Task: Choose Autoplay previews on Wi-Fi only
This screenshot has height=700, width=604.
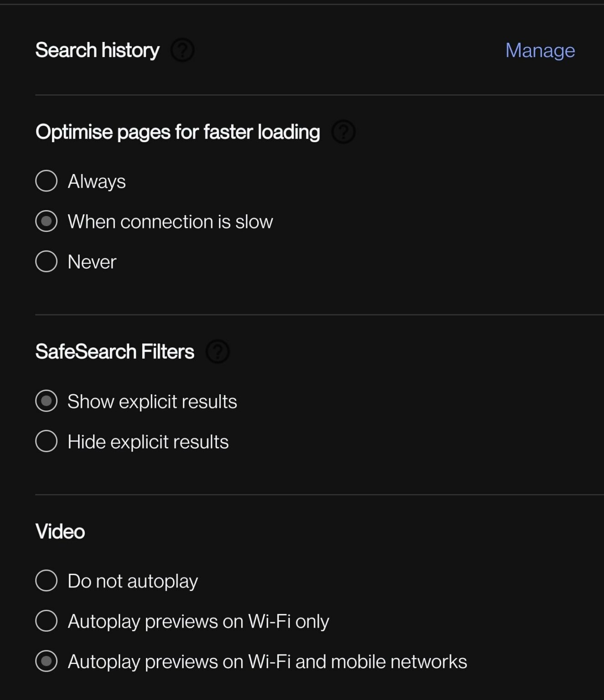Action: click(x=46, y=621)
